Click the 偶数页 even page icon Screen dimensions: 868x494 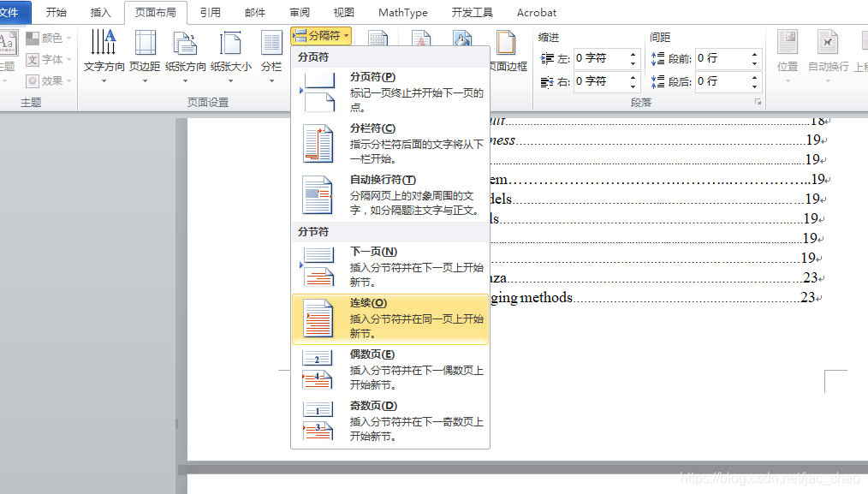[318, 369]
